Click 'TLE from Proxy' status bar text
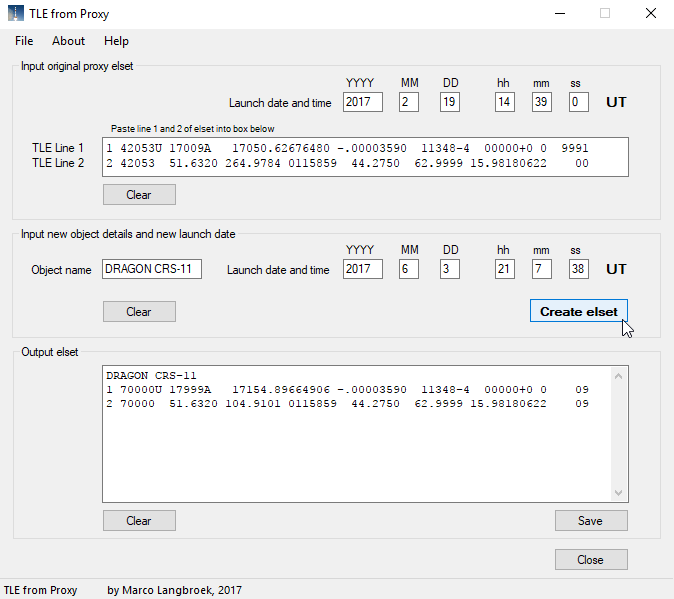 pos(40,590)
